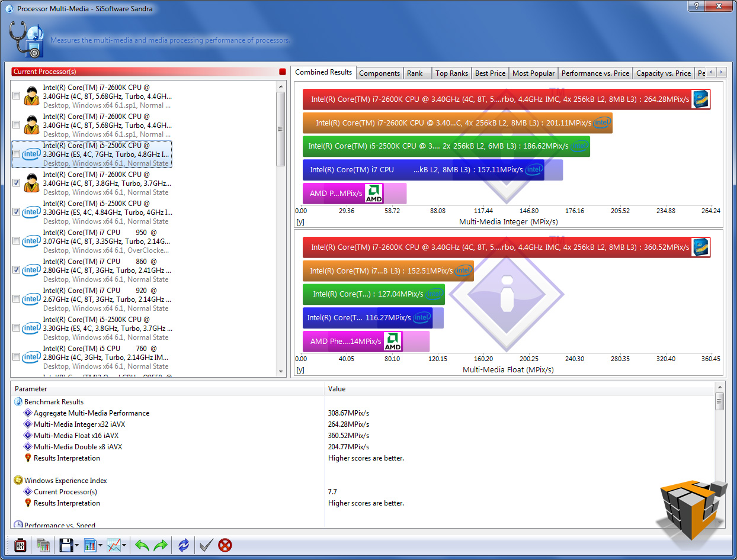Select the green 127.04MPix/s bar in Float chart
This screenshot has width=737, height=560.
coord(374,294)
